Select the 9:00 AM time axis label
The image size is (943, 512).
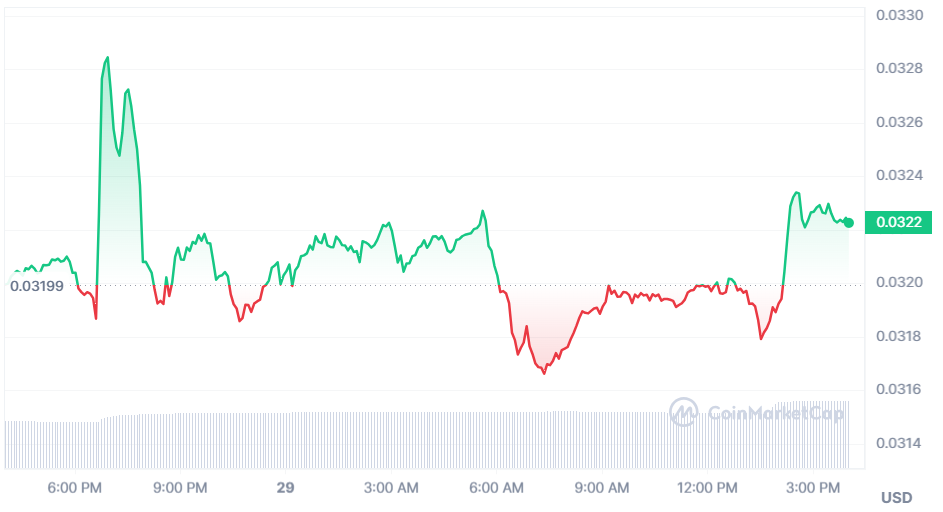pos(601,488)
